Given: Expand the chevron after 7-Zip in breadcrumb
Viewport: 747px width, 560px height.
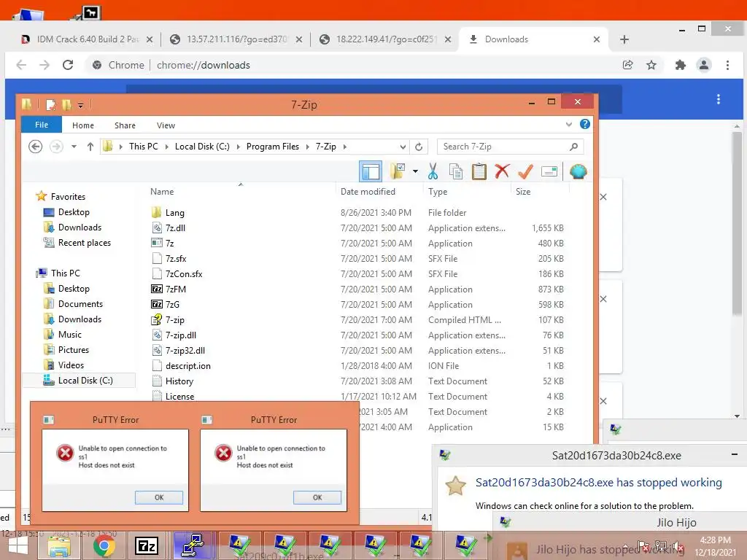Looking at the screenshot, I should (345, 147).
